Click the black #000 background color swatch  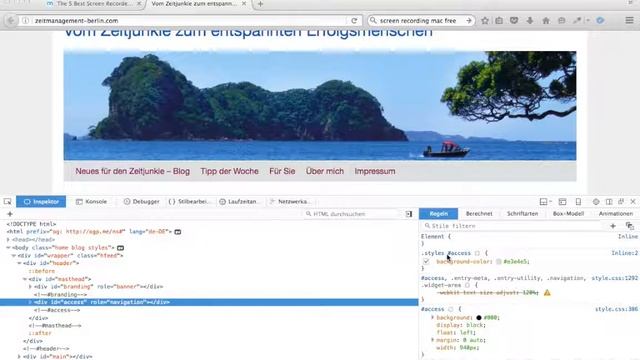[x=479, y=318]
